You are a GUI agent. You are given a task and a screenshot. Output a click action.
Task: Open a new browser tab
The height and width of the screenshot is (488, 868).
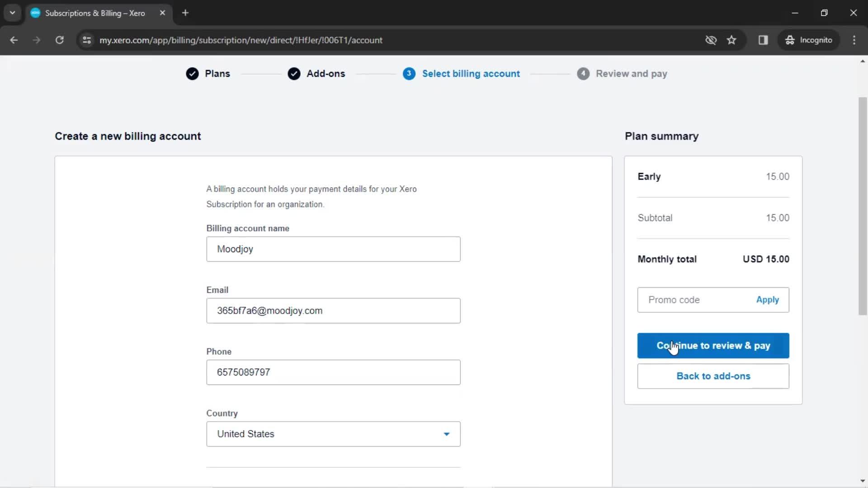pyautogui.click(x=185, y=13)
